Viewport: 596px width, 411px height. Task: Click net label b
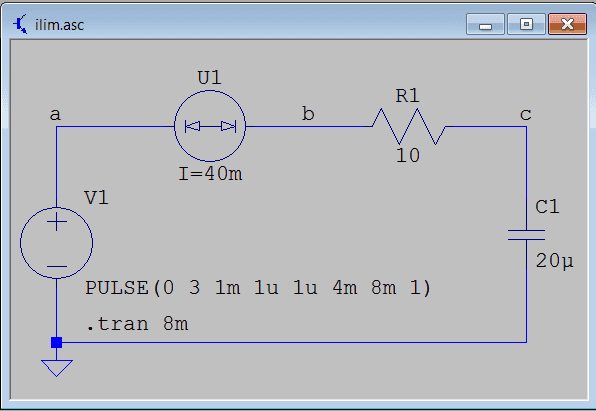308,114
